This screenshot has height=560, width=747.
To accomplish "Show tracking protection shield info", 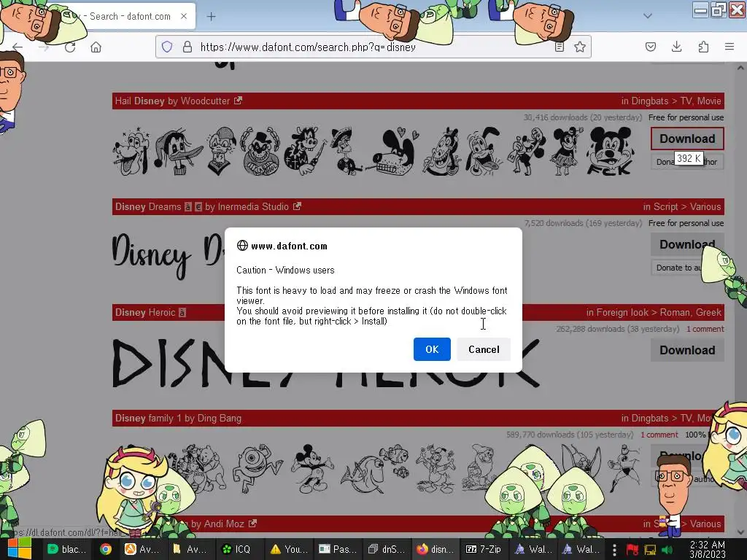I will [x=167, y=47].
